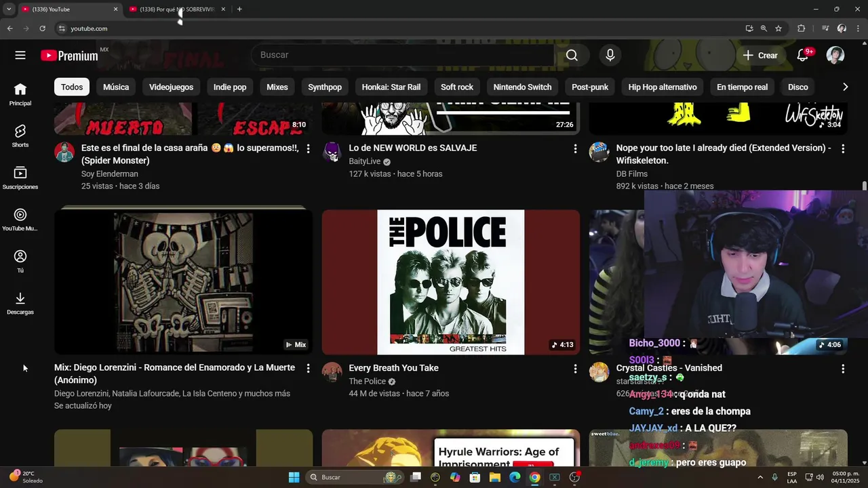
Task: Select the En tiempo real chip
Action: (x=742, y=87)
